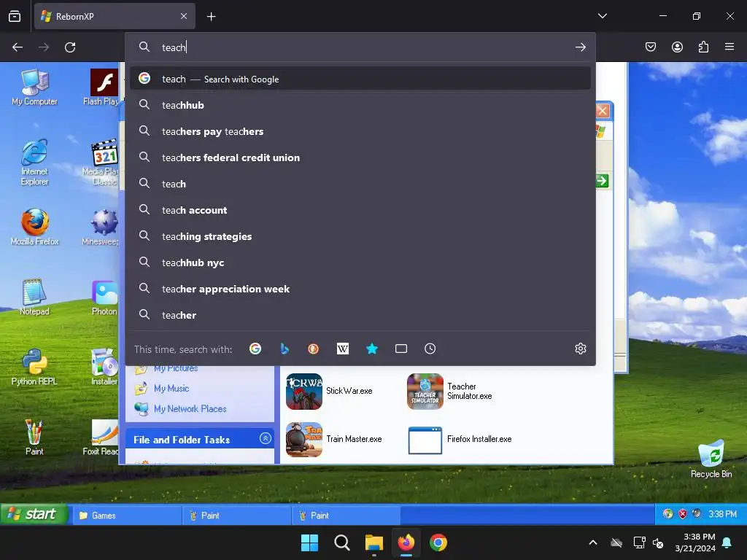Switch to Games taskbar window
This screenshot has width=747, height=560.
(x=127, y=516)
